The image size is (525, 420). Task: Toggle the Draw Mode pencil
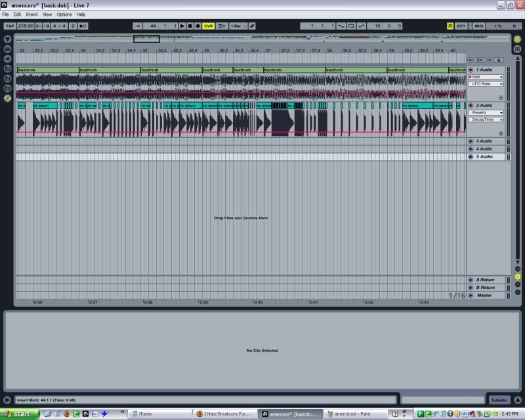point(252,26)
